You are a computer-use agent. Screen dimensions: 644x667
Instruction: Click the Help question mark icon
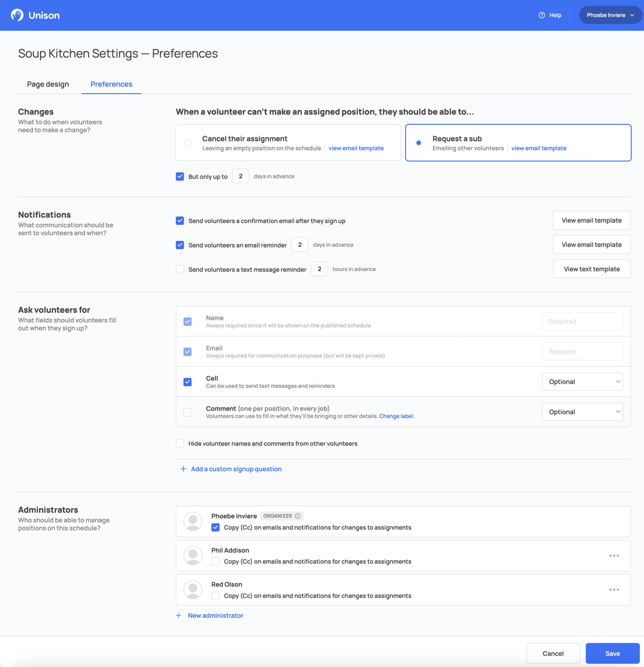pyautogui.click(x=542, y=15)
